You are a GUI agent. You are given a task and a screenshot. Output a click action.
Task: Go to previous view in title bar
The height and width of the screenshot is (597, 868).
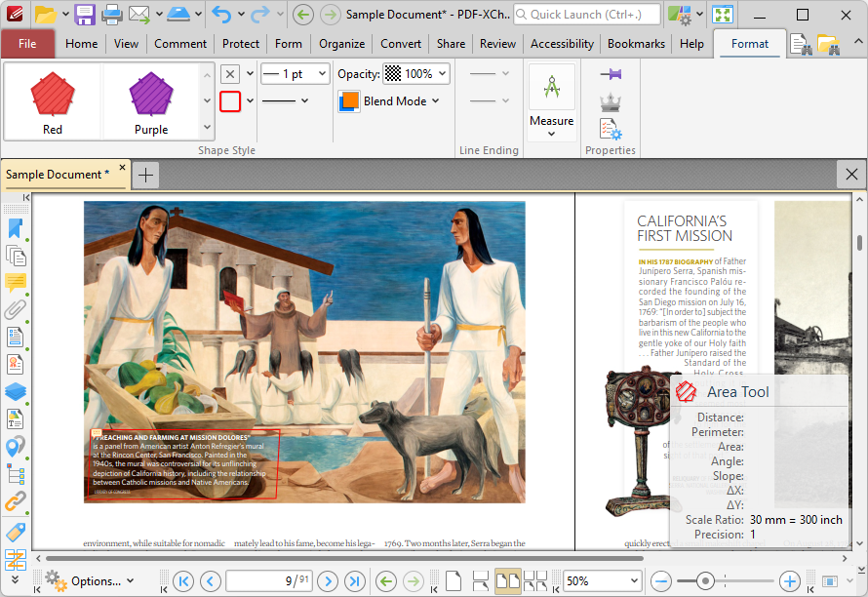click(302, 15)
